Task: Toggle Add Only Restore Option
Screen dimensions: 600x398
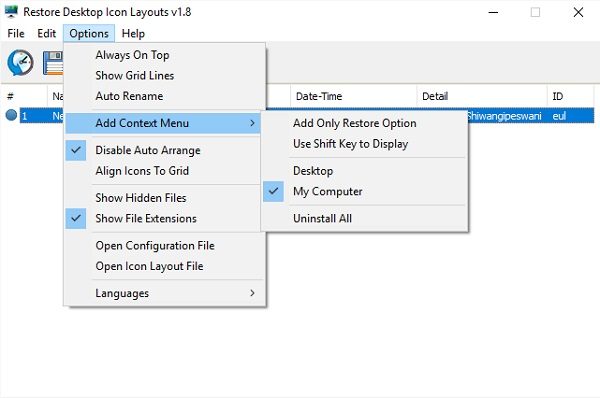Action: pyautogui.click(x=365, y=123)
